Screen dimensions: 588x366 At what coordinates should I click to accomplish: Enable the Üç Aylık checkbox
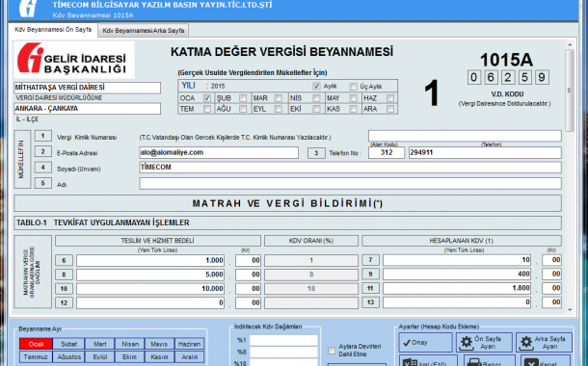[x=353, y=87]
